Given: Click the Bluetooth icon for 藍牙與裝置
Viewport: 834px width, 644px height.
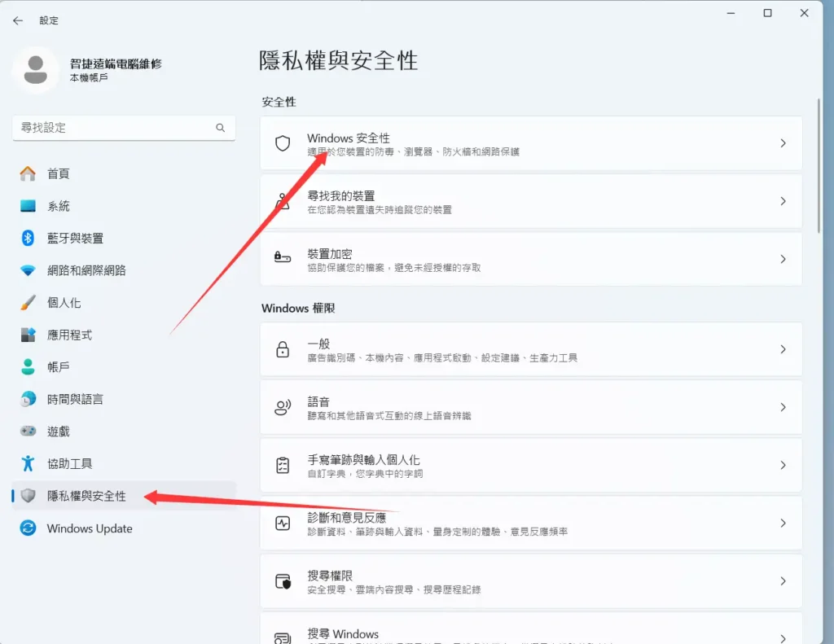Looking at the screenshot, I should [28, 238].
